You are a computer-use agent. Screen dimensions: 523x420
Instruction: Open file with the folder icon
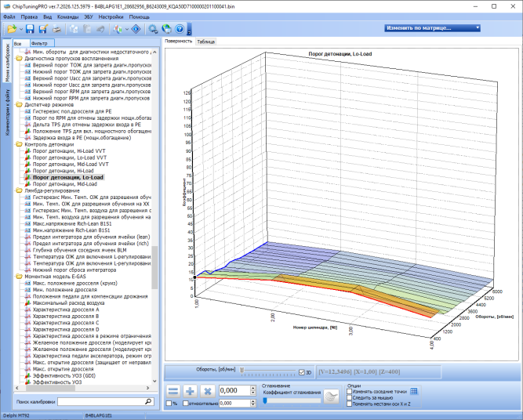pyautogui.click(x=12, y=29)
